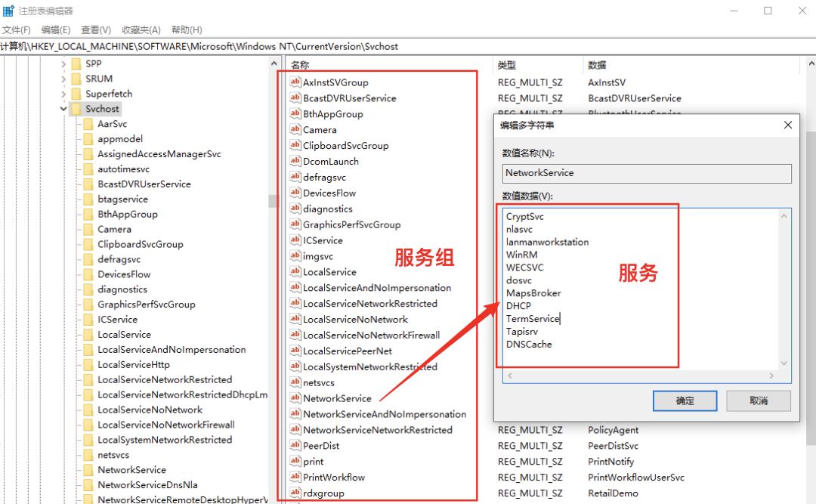Select the AarSvc folder icon in tree
Viewport: 816px width, 504px height.
tap(88, 124)
